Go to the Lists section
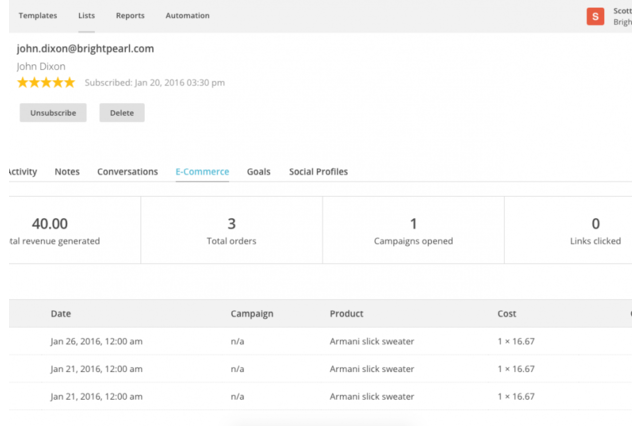The height and width of the screenshot is (426, 640). (x=87, y=16)
